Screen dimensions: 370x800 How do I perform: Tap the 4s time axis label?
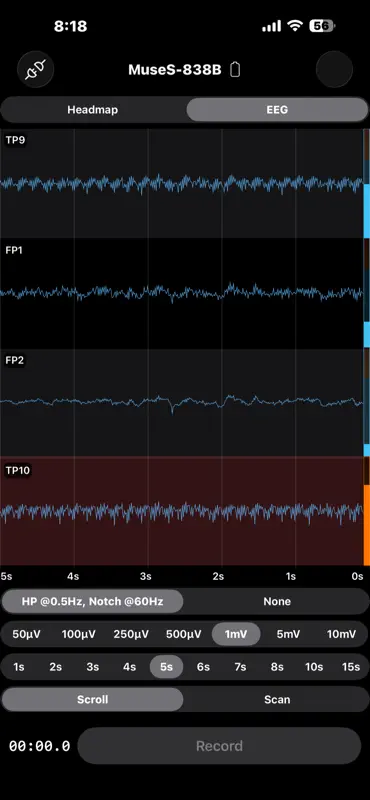[73, 576]
